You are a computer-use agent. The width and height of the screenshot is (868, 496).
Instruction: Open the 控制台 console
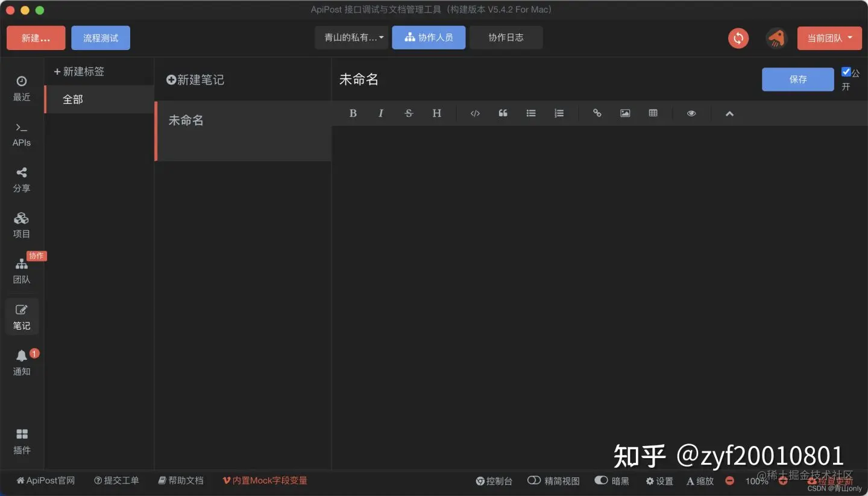(x=494, y=481)
